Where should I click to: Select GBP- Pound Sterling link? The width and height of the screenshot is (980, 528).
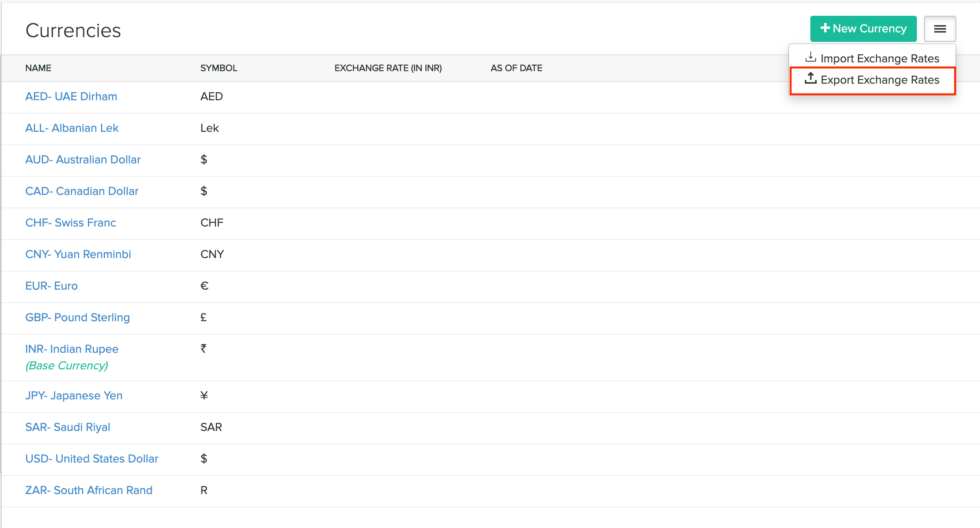click(77, 317)
